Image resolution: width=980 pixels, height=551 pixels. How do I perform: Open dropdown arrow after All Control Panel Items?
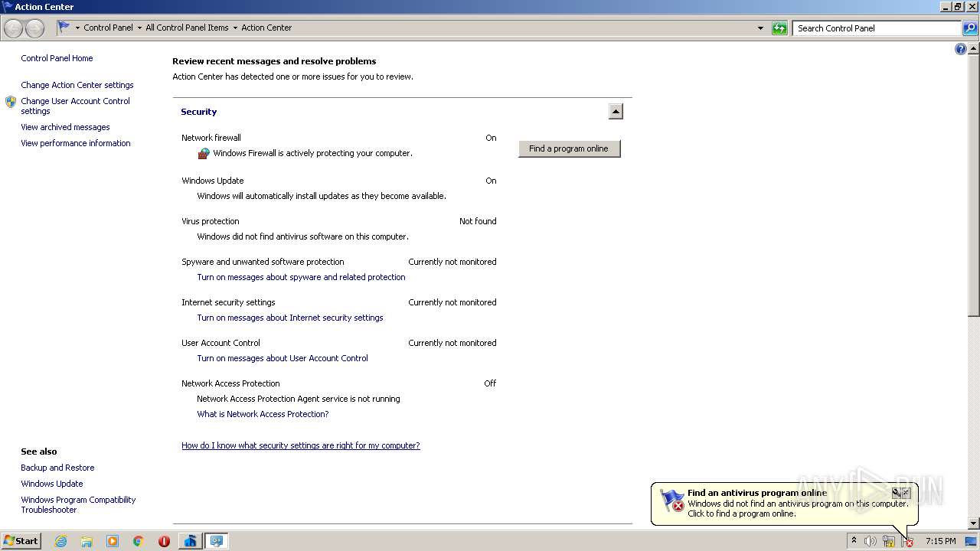235,28
